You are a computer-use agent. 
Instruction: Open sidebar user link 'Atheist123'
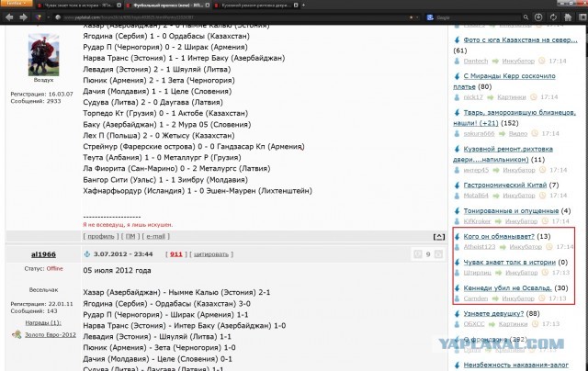pos(480,247)
